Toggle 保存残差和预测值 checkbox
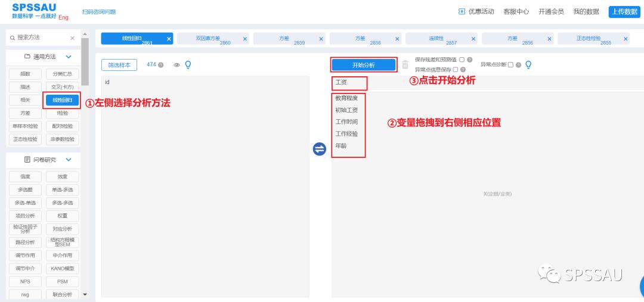This screenshot has width=644, height=302. coord(462,60)
